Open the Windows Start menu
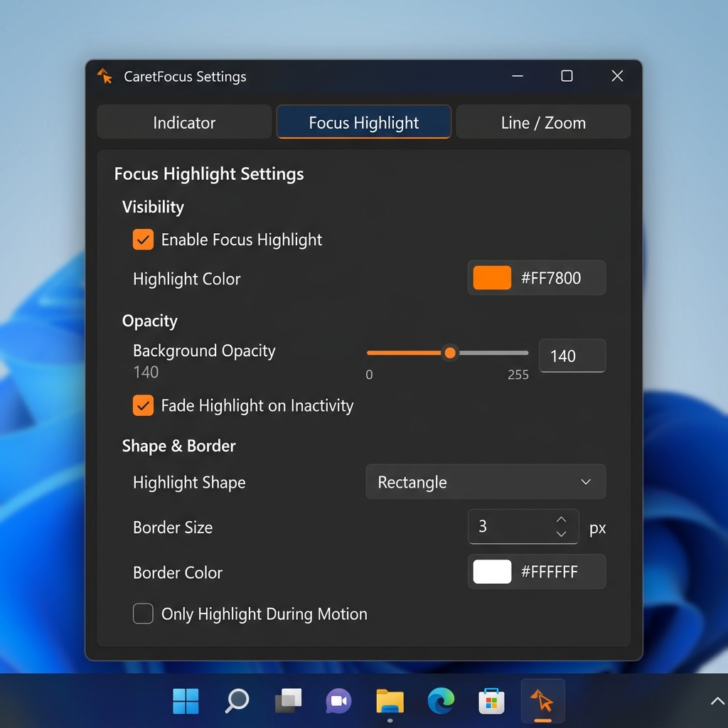 (186, 700)
